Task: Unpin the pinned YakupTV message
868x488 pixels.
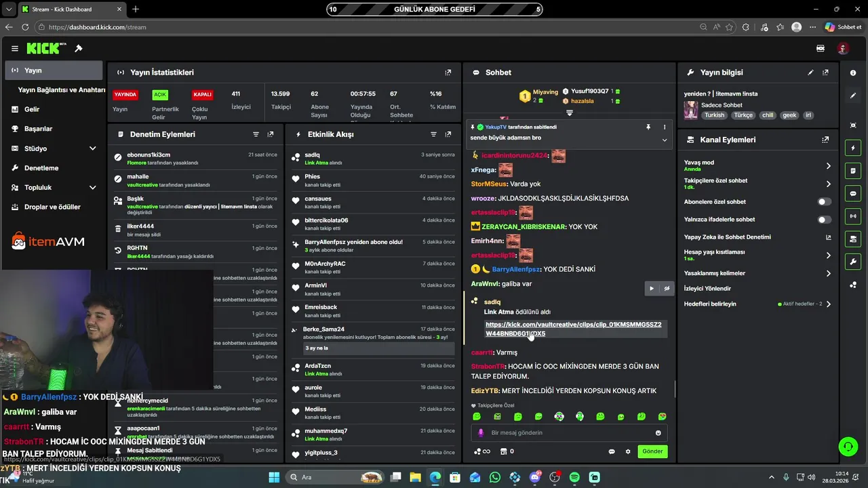Action: click(648, 127)
